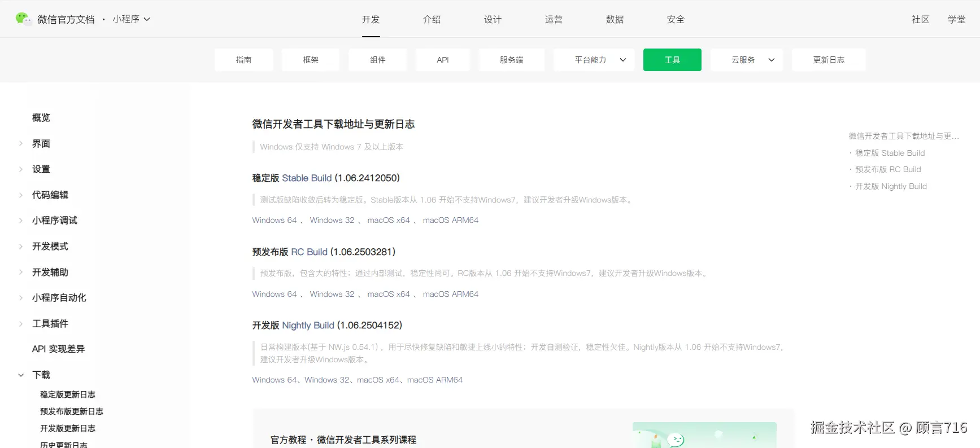The image size is (980, 448).
Task: Click the API sub-navigation button
Action: click(442, 60)
